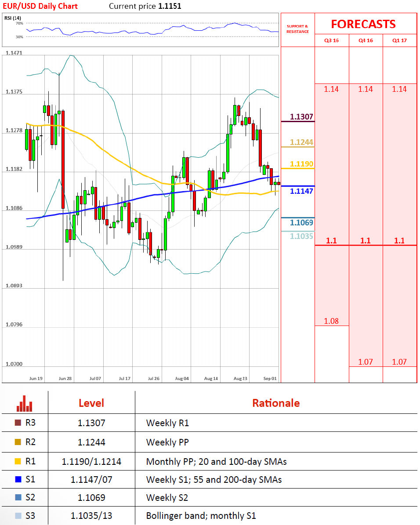Click the Level column header
Viewport: 420px width, 525px height.
[91, 403]
